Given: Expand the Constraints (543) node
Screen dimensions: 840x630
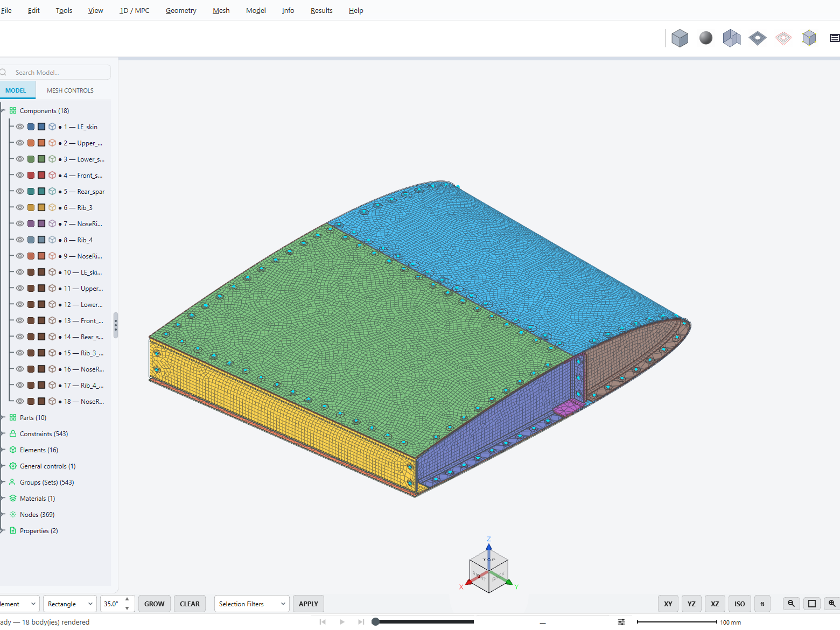Looking at the screenshot, I should coord(3,434).
